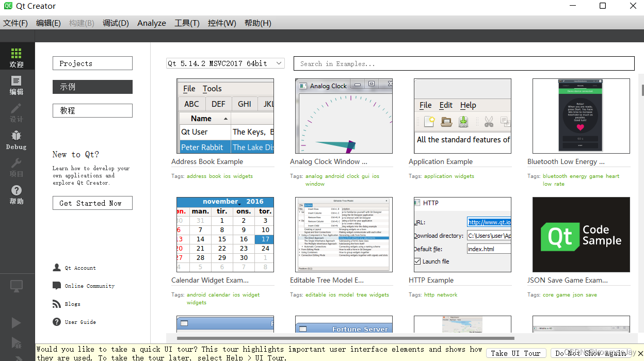Screen dimensions: 644x361
Task: Click the 'json' tag
Action: point(578,295)
